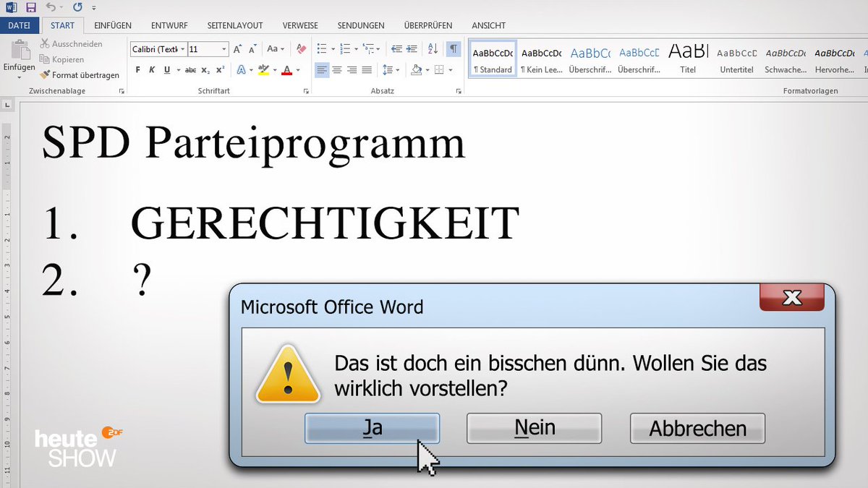Screen dimensions: 868x488
Task: Justify the text alignment
Action: click(x=367, y=70)
